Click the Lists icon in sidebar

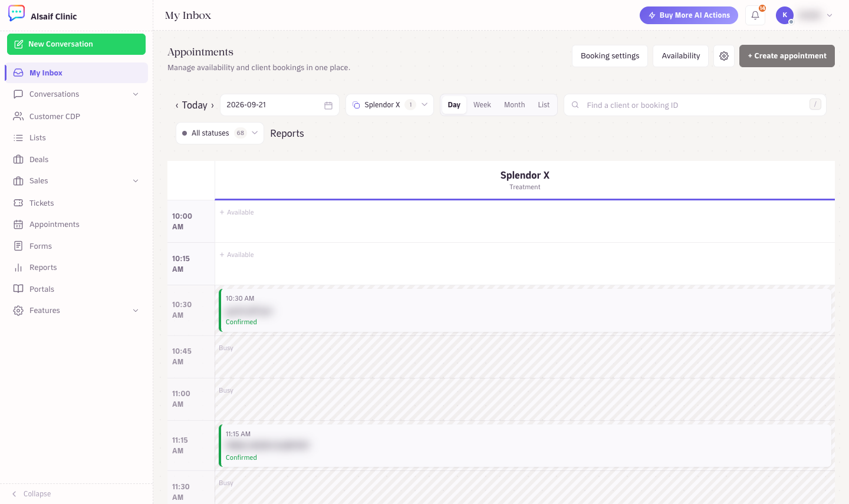(x=18, y=138)
